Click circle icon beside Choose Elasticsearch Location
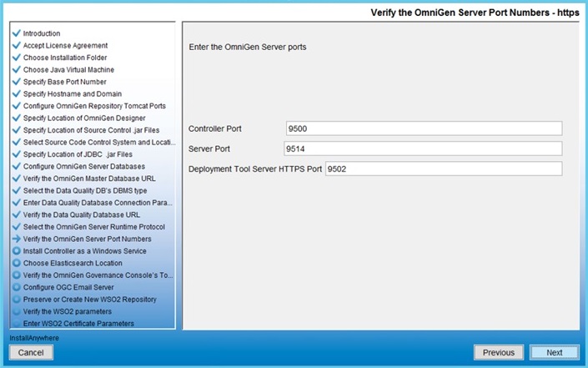This screenshot has width=588, height=368. coord(17,263)
